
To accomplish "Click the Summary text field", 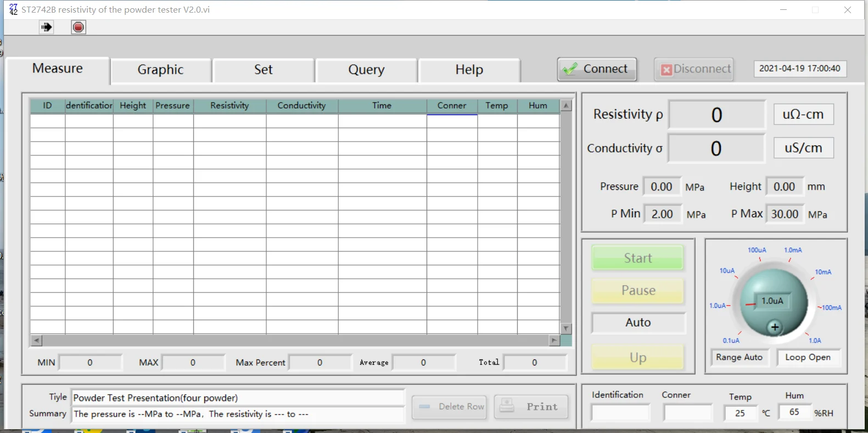I will point(238,414).
